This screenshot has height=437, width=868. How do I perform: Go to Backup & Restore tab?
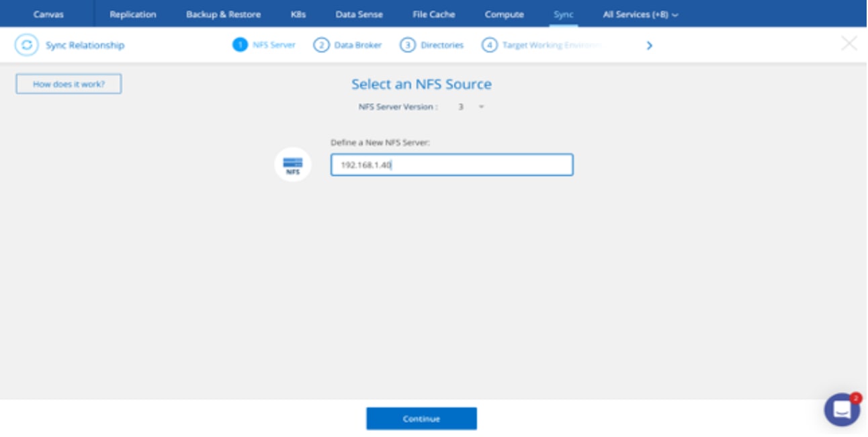click(223, 14)
